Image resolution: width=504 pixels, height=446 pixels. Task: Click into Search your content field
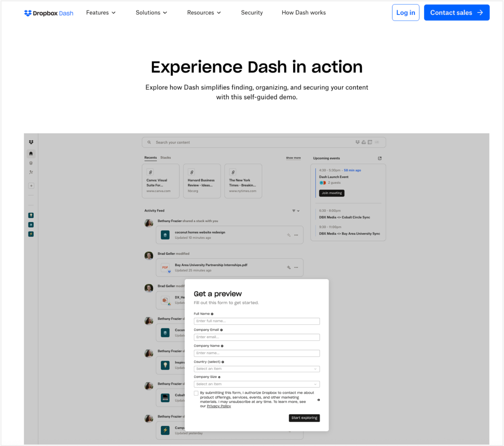coord(264,142)
